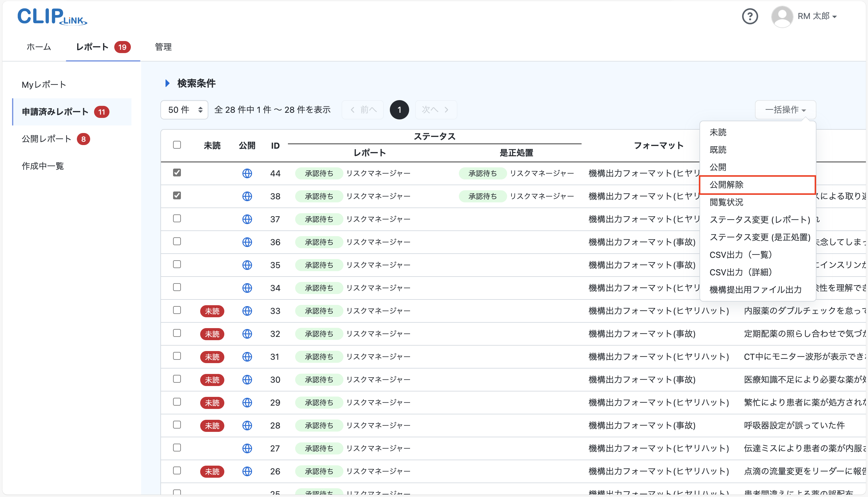Click the 次へ pagination button
Image resolution: width=868 pixels, height=497 pixels.
click(x=436, y=109)
